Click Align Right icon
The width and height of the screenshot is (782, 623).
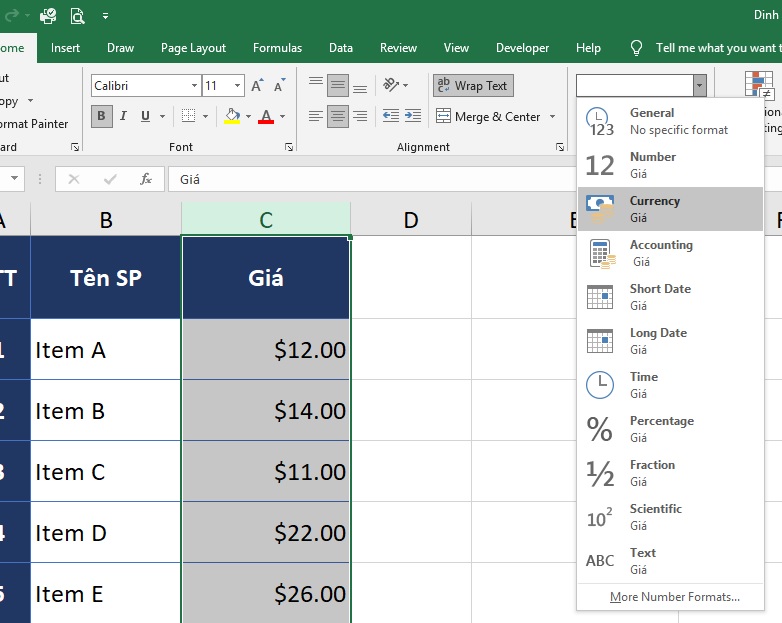[x=360, y=116]
